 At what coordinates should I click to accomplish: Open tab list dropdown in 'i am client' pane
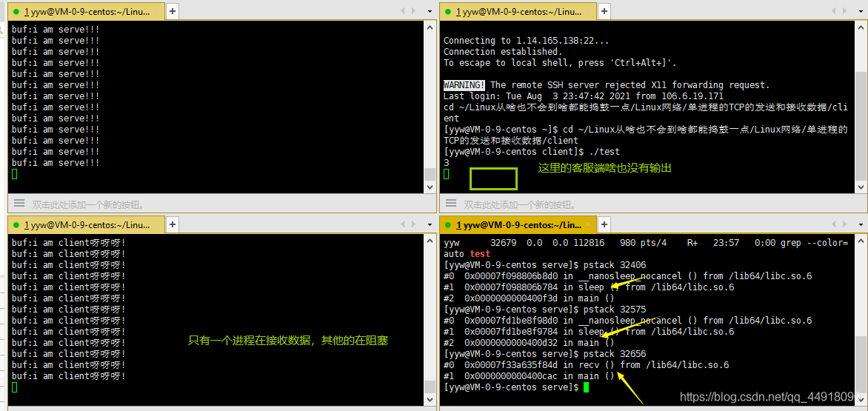point(430,224)
